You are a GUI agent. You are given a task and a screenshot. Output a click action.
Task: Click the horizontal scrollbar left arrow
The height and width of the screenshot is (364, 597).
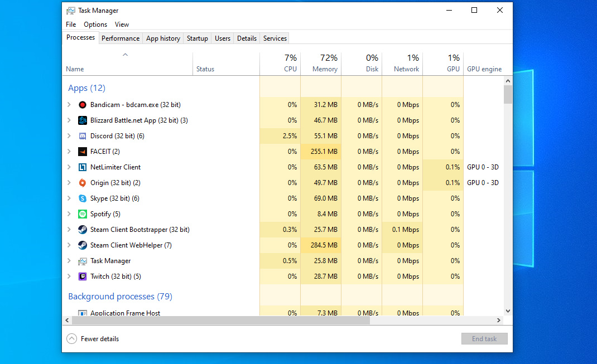coord(67,321)
